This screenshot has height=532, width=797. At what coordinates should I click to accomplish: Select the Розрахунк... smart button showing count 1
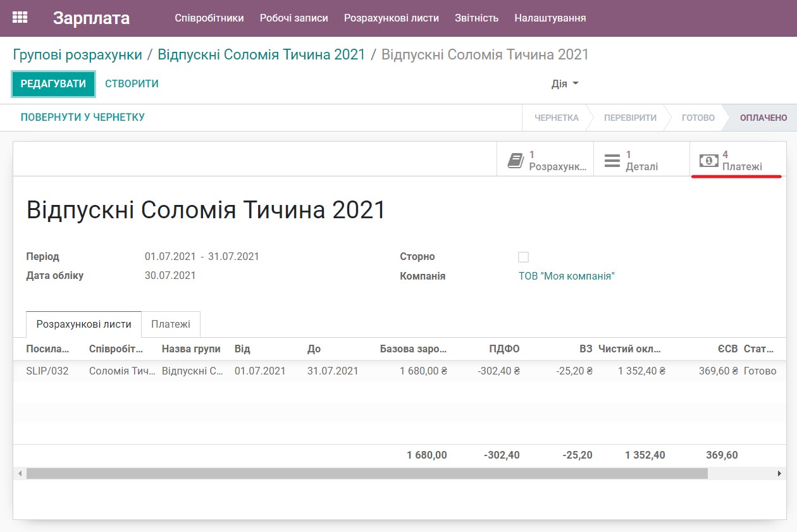click(x=545, y=160)
